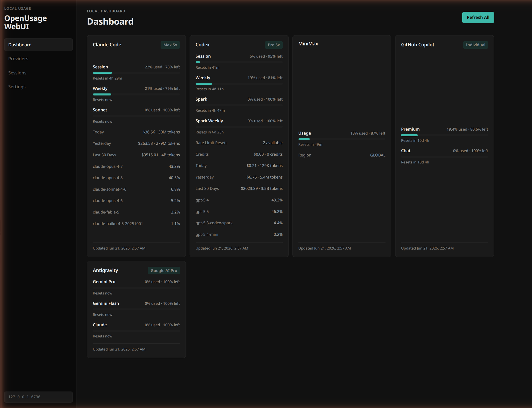Click the MiniMax Usage progress bar
This screenshot has width=532, height=408.
pos(342,139)
